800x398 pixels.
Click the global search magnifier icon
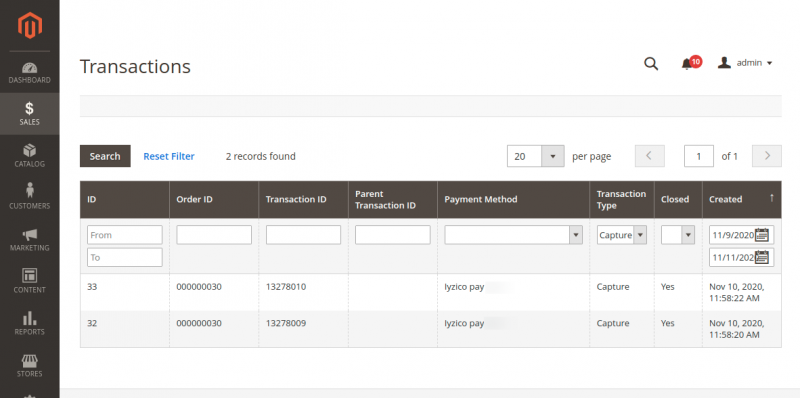point(651,63)
